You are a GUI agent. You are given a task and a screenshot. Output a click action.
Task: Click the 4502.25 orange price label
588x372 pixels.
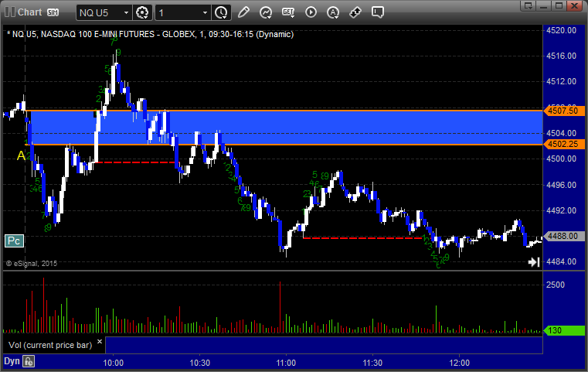point(564,144)
